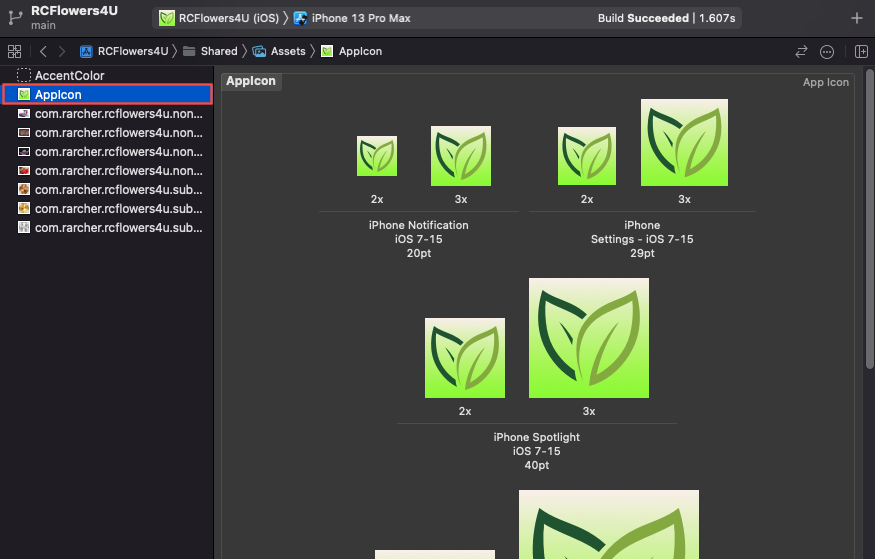Select iPhone Notification 20pt 2x icon
875x559 pixels.
pos(377,156)
